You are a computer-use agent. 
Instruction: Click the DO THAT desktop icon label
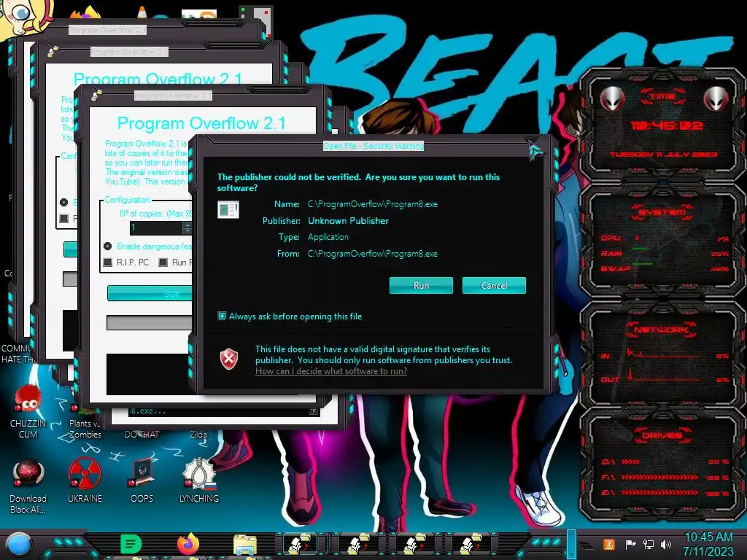pyautogui.click(x=142, y=435)
